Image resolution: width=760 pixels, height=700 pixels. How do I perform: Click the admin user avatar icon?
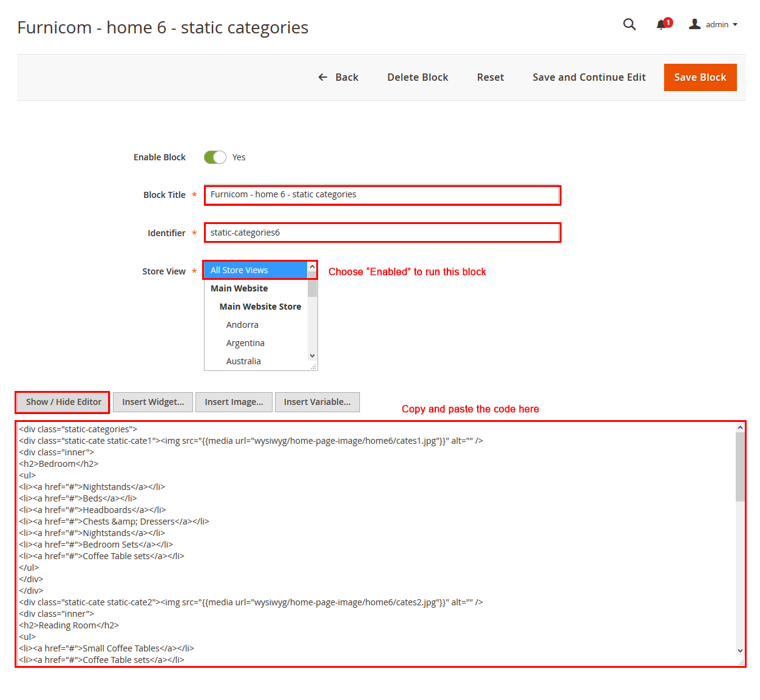pyautogui.click(x=695, y=24)
